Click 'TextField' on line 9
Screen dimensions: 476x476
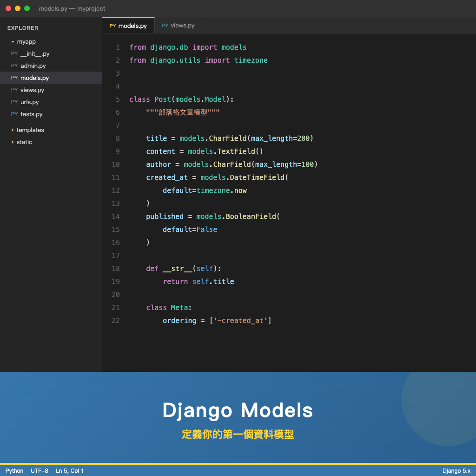[236, 152]
